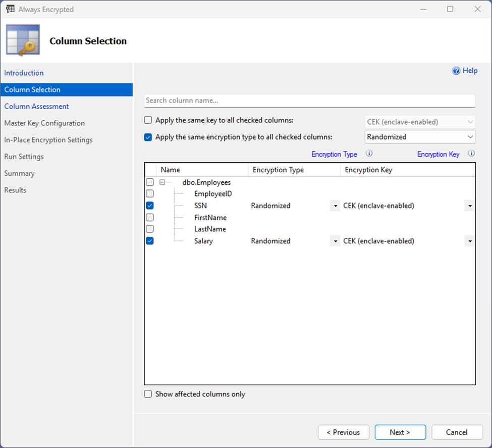The image size is (492, 448).
Task: Open Salary row encryption type dropdown arrow
Action: point(335,241)
